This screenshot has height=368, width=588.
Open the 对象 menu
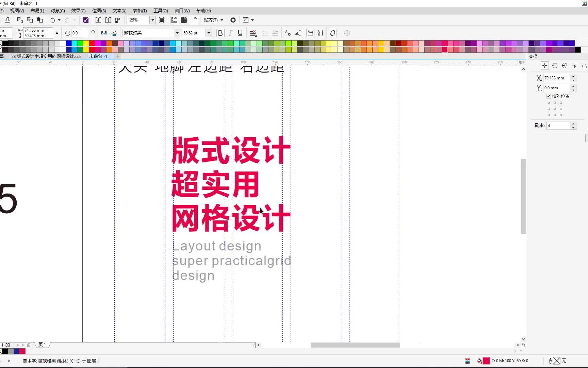pyautogui.click(x=58, y=11)
